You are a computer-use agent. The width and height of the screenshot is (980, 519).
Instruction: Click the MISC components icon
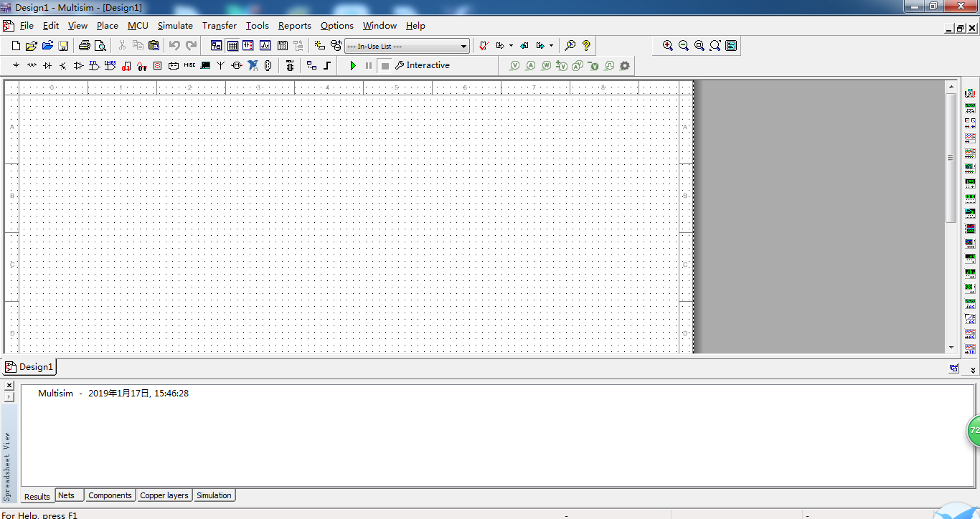point(189,66)
